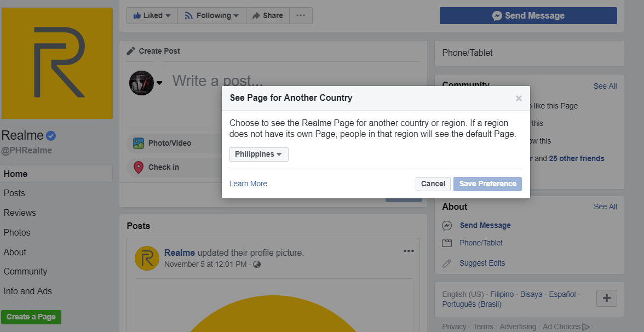Viewport: 644px width, 332px height.
Task: Open the Following dropdown button
Action: [x=212, y=15]
